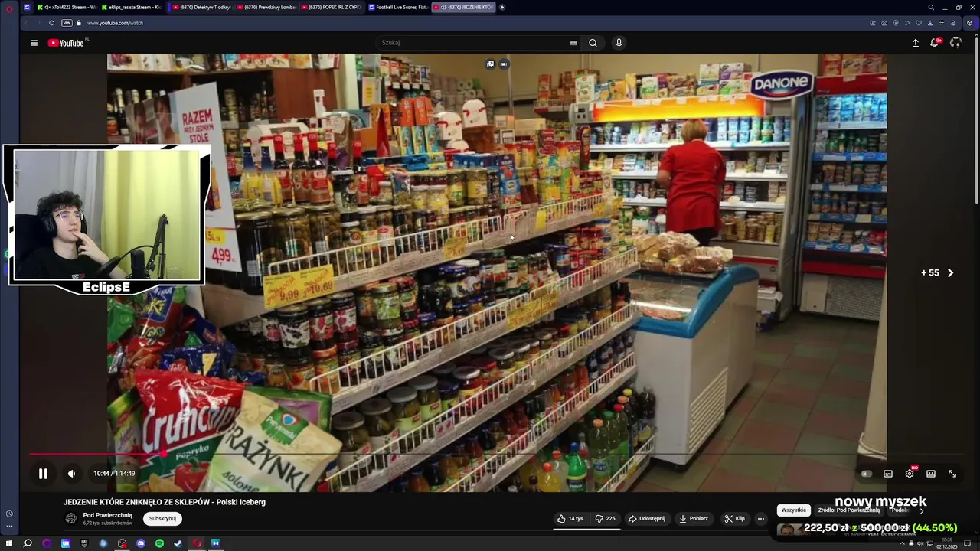
Task: Click the YouTube search magnifier button
Action: [593, 43]
